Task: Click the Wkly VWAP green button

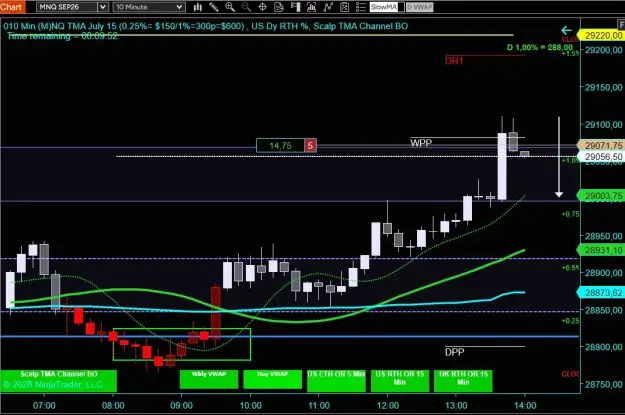Action: (x=209, y=379)
